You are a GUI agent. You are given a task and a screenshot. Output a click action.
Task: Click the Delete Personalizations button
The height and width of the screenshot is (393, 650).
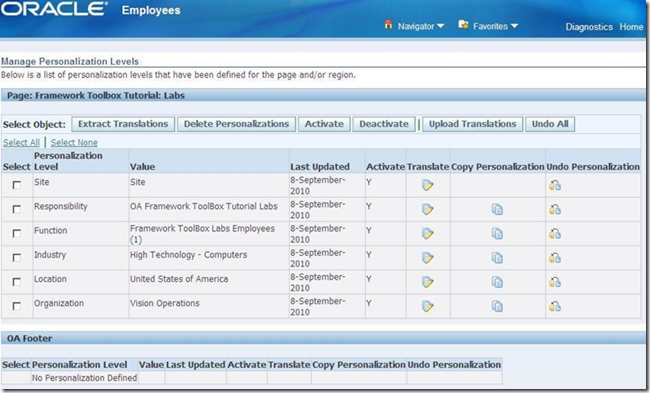236,124
